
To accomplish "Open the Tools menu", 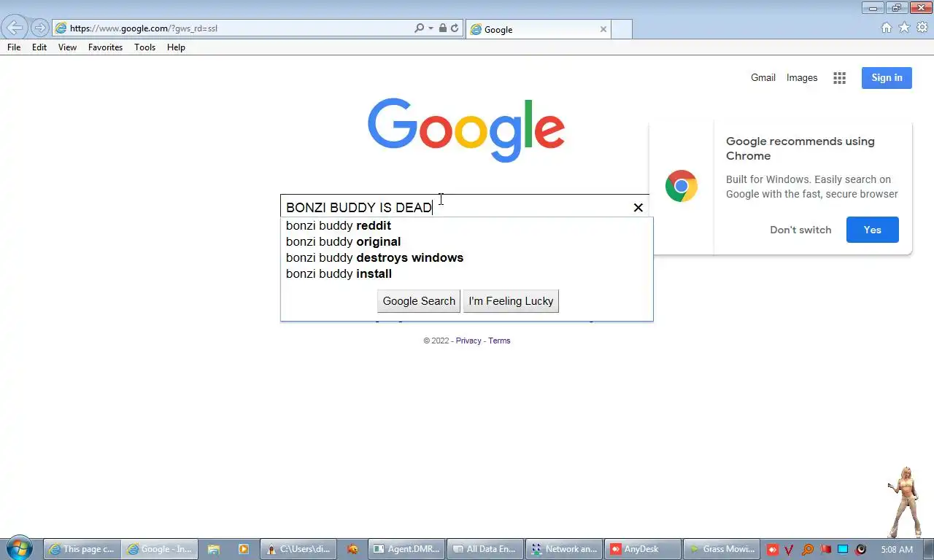I will (x=144, y=47).
